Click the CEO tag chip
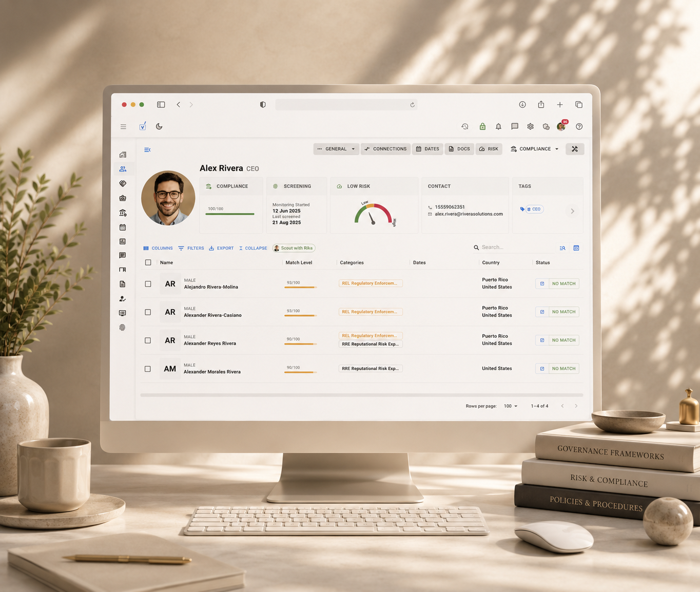 (534, 209)
